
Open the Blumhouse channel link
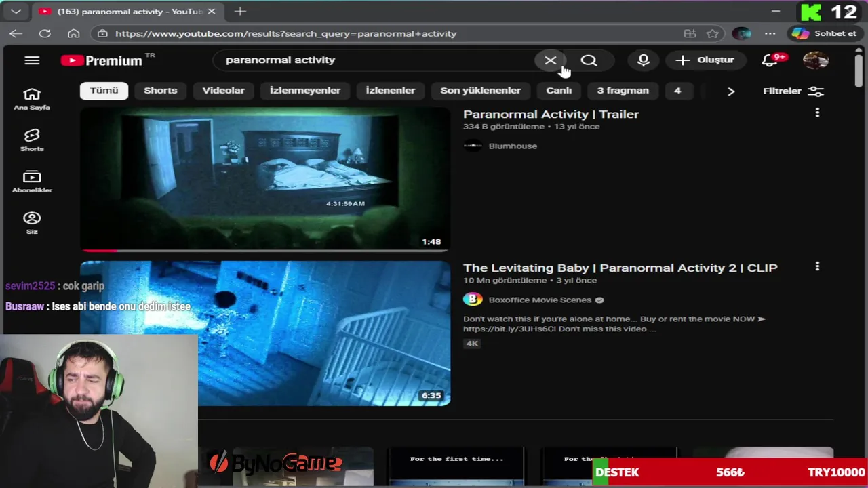pyautogui.click(x=513, y=146)
